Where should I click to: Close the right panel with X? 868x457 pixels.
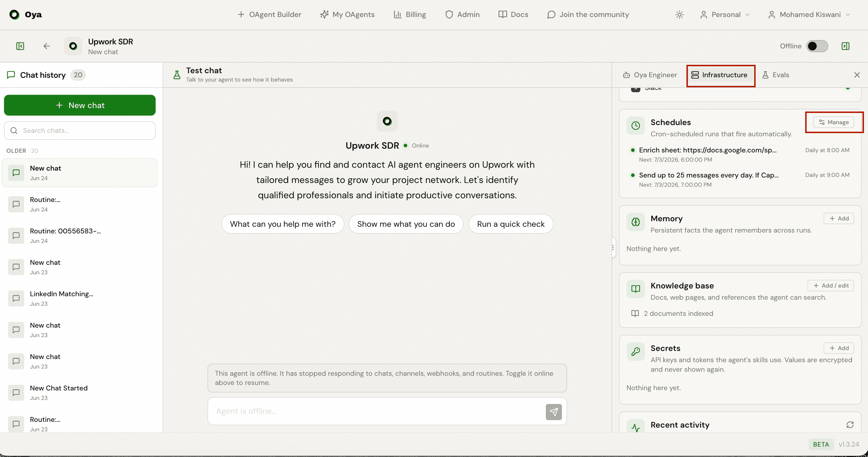pyautogui.click(x=857, y=75)
